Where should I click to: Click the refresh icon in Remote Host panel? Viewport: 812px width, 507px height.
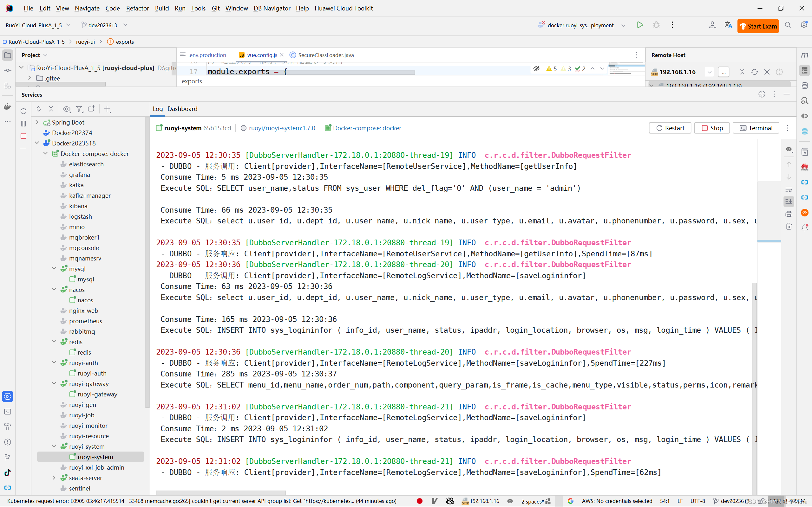[754, 71]
